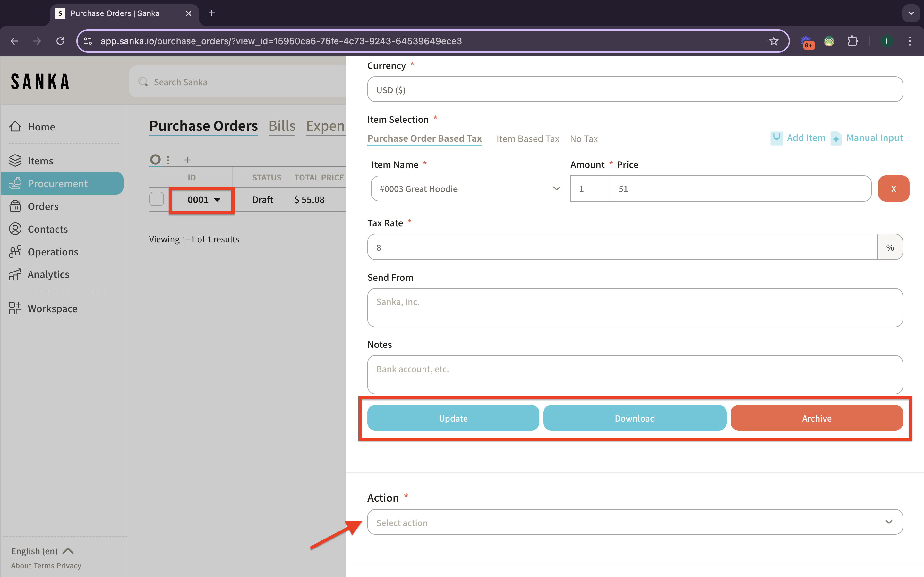924x577 pixels.
Task: Open browser extensions via the puzzle icon
Action: (x=852, y=41)
